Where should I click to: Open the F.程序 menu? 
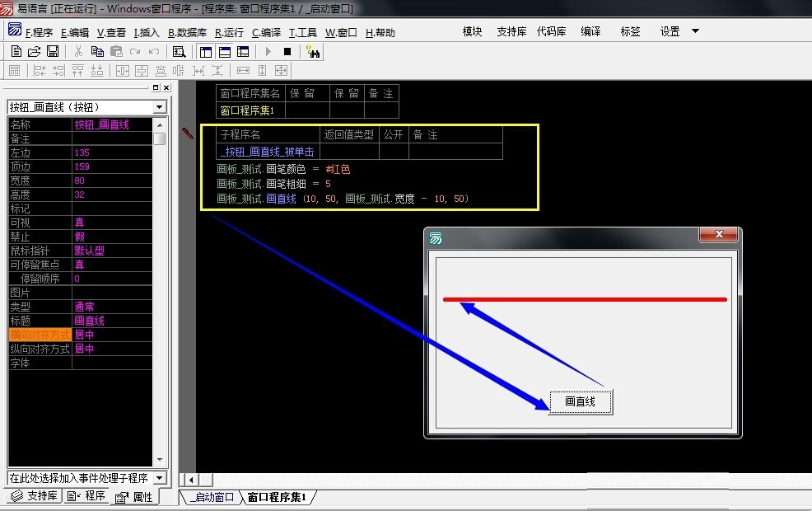pyautogui.click(x=40, y=33)
